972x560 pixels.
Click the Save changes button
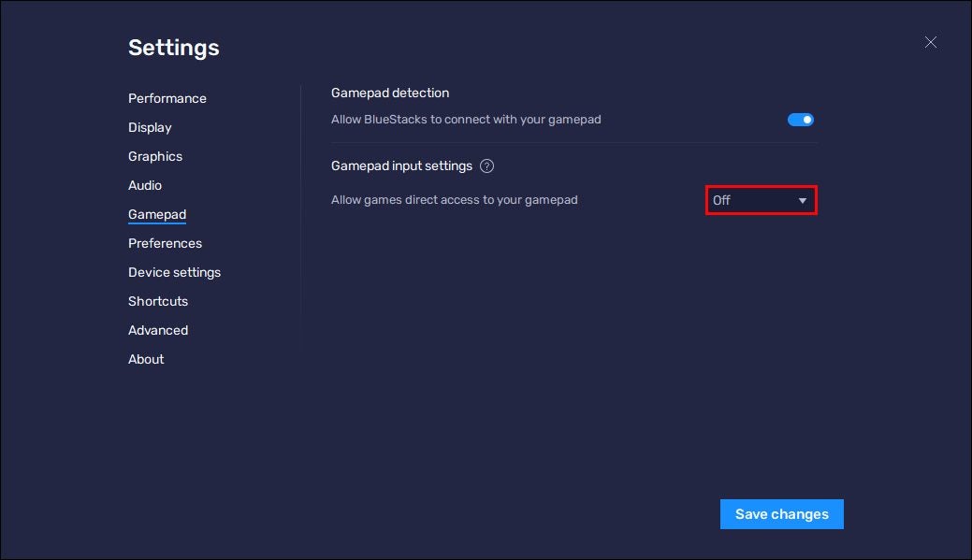pos(781,513)
